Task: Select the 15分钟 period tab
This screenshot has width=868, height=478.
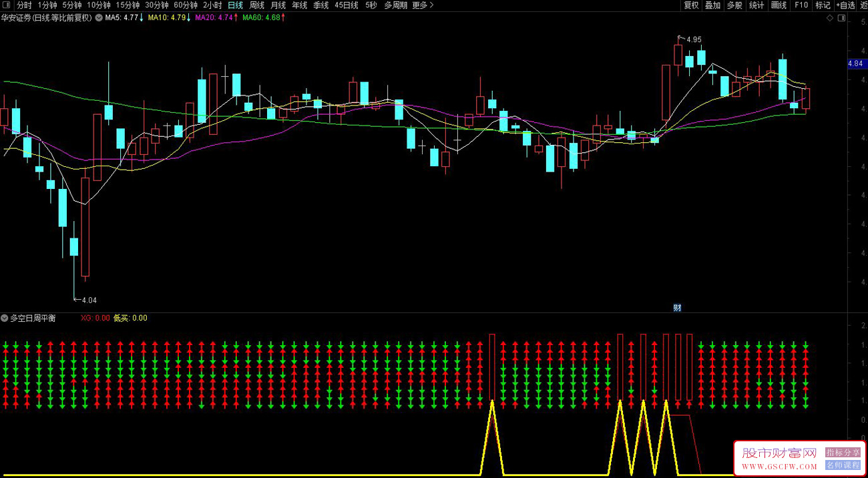Action: click(x=128, y=5)
